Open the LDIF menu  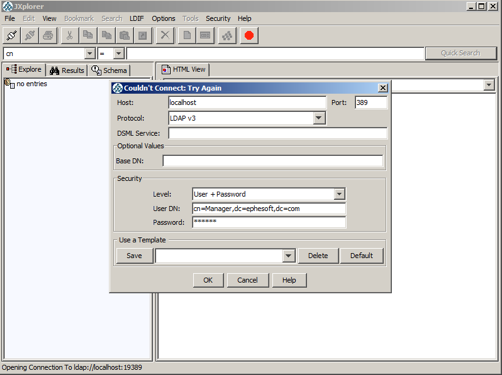coord(136,19)
